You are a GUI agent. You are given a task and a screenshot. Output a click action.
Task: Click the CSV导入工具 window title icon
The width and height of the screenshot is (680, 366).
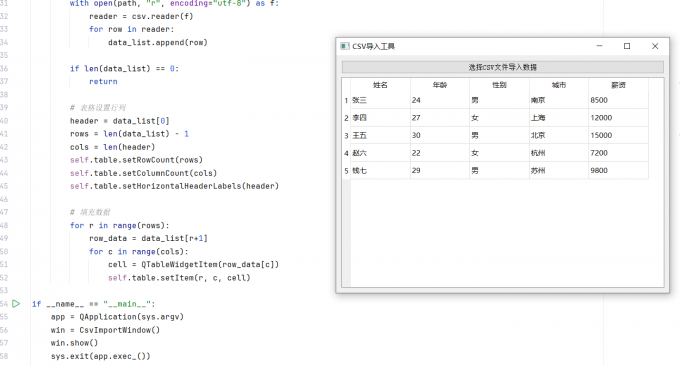pyautogui.click(x=345, y=46)
